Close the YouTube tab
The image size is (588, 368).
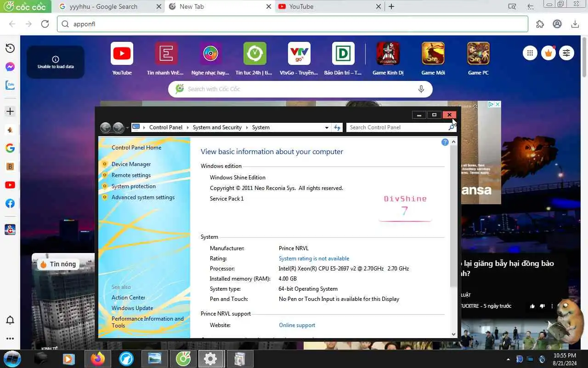[x=379, y=6]
